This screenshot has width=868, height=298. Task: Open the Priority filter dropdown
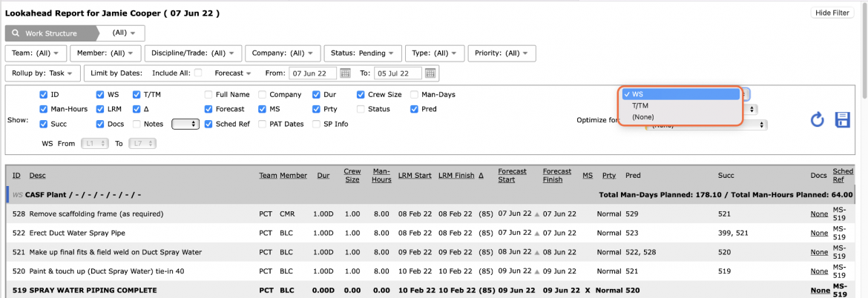click(502, 53)
